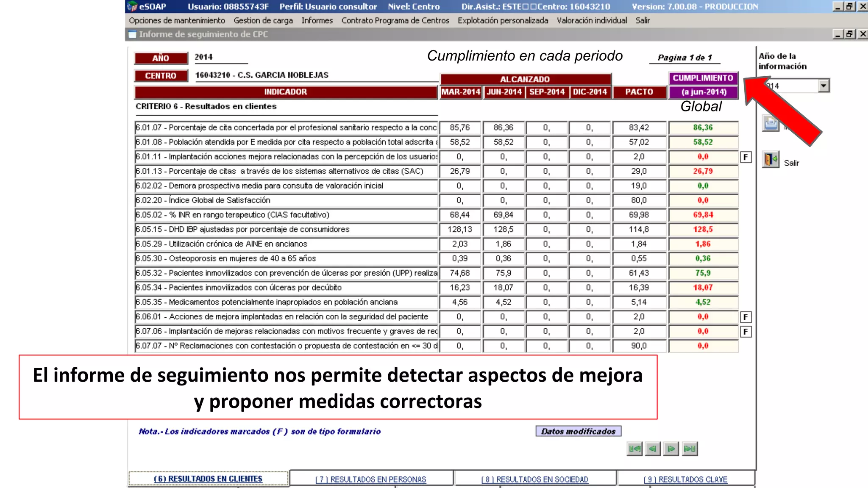Click the Salir label beside door icon
The image size is (868, 488).
[791, 163]
